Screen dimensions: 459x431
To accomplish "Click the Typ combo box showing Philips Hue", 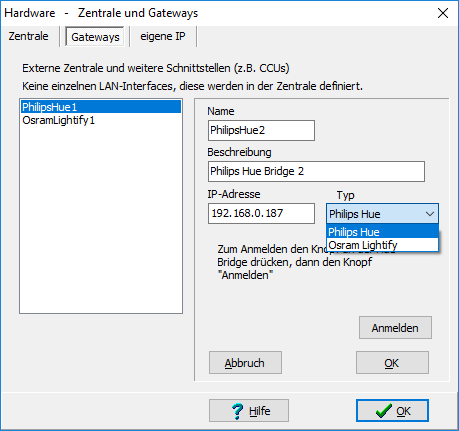I will click(382, 214).
